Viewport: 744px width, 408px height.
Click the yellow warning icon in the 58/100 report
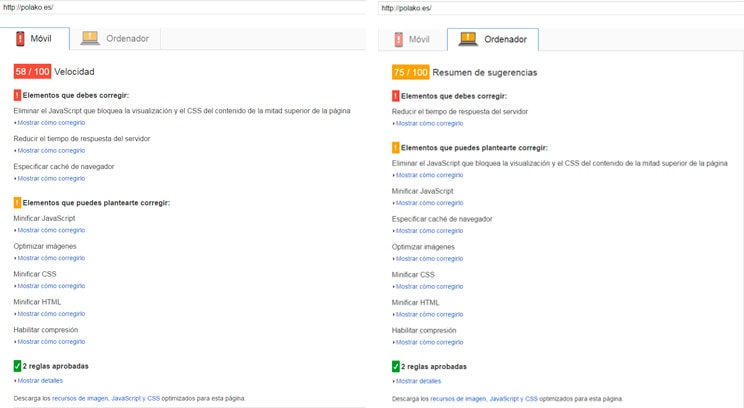coord(17,203)
